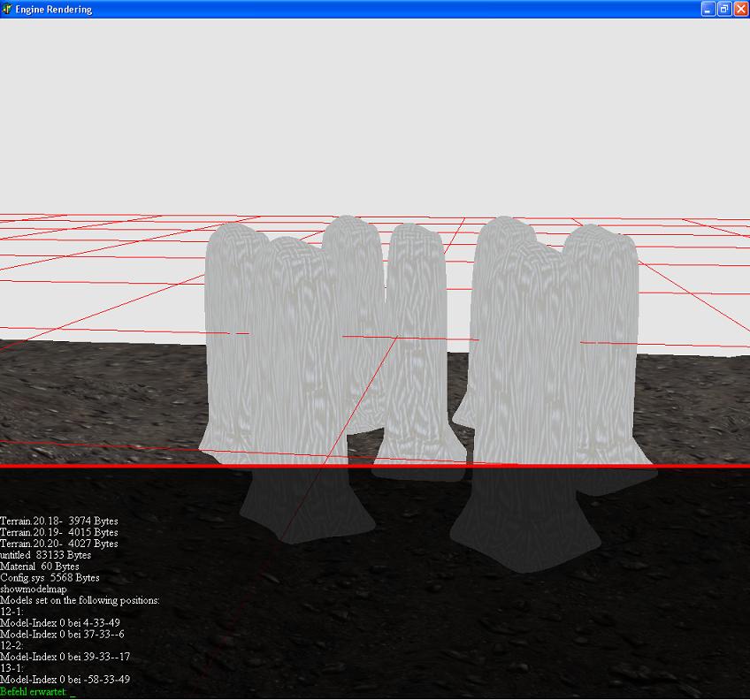Click the green 'Befehl erwartet:' command prompt
750x700 pixels.
click(x=34, y=692)
